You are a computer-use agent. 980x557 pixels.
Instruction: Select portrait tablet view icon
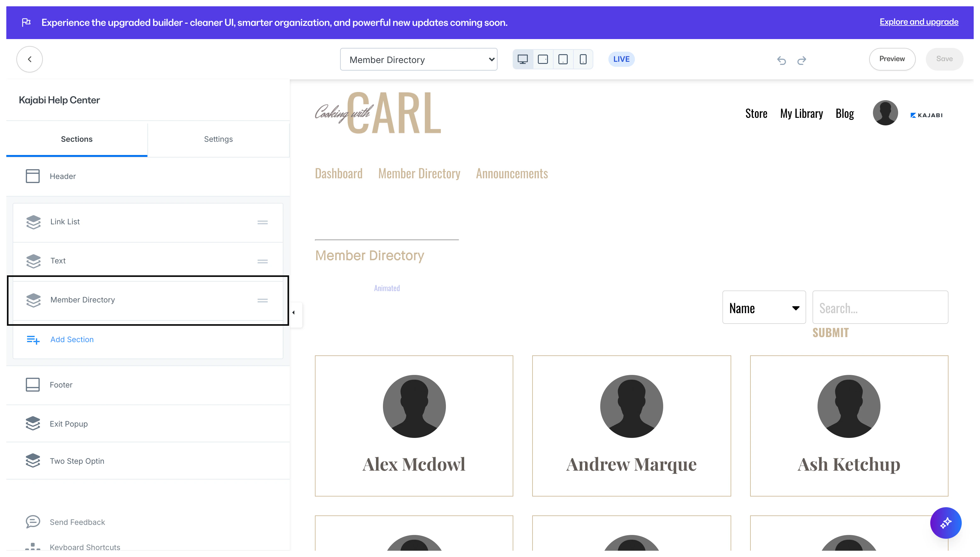(563, 59)
